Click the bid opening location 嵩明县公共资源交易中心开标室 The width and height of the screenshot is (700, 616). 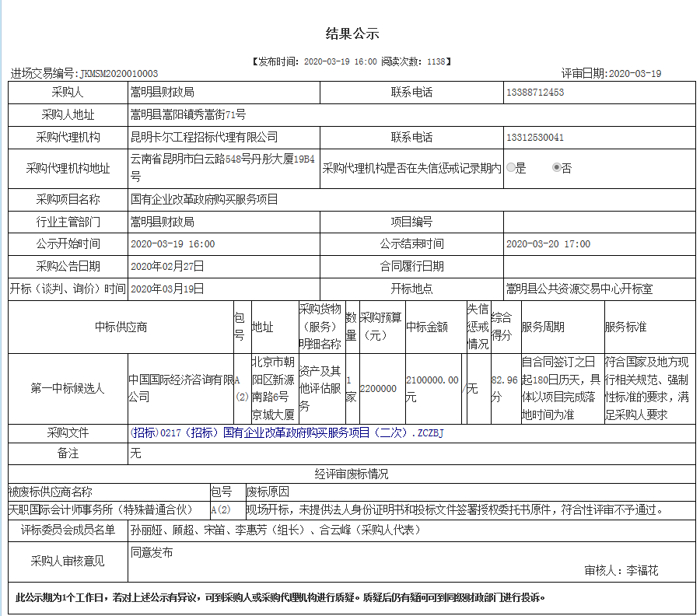[579, 289]
